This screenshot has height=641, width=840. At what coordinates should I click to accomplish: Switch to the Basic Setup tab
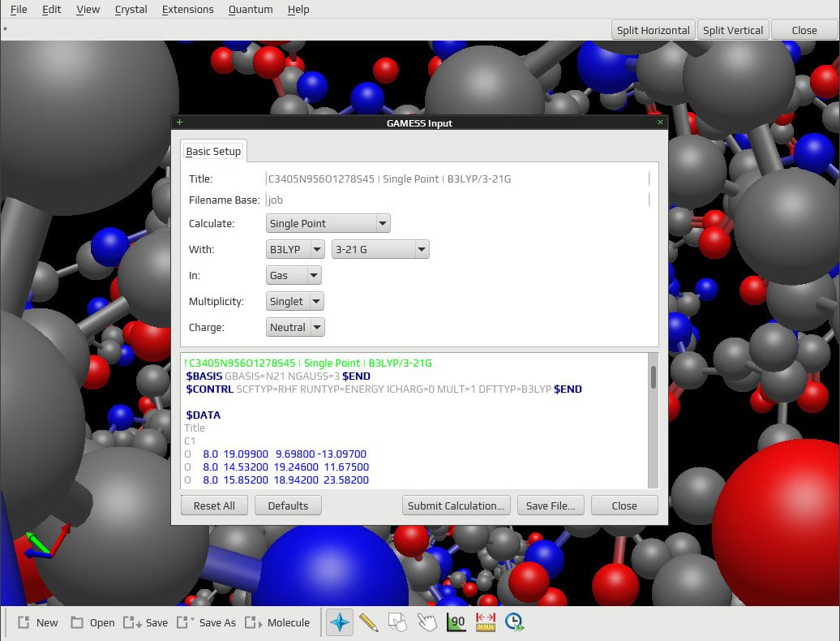coord(213,151)
